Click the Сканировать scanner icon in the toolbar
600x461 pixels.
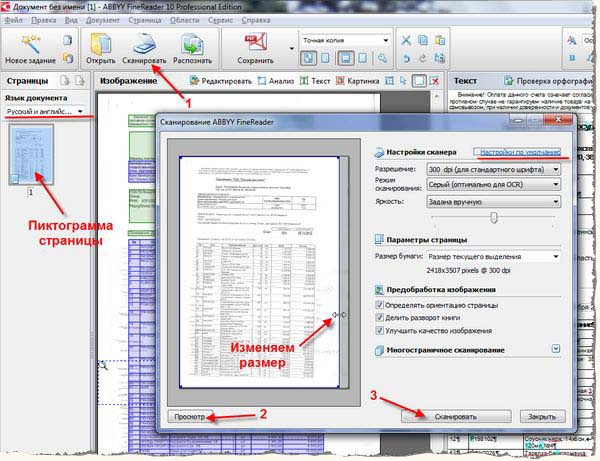(x=144, y=44)
